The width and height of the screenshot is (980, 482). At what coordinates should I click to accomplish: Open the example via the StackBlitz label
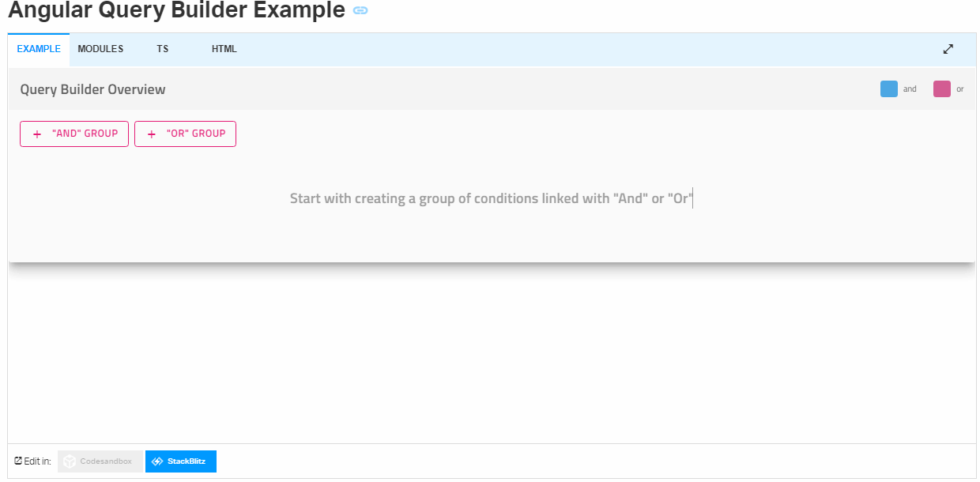tap(187, 461)
